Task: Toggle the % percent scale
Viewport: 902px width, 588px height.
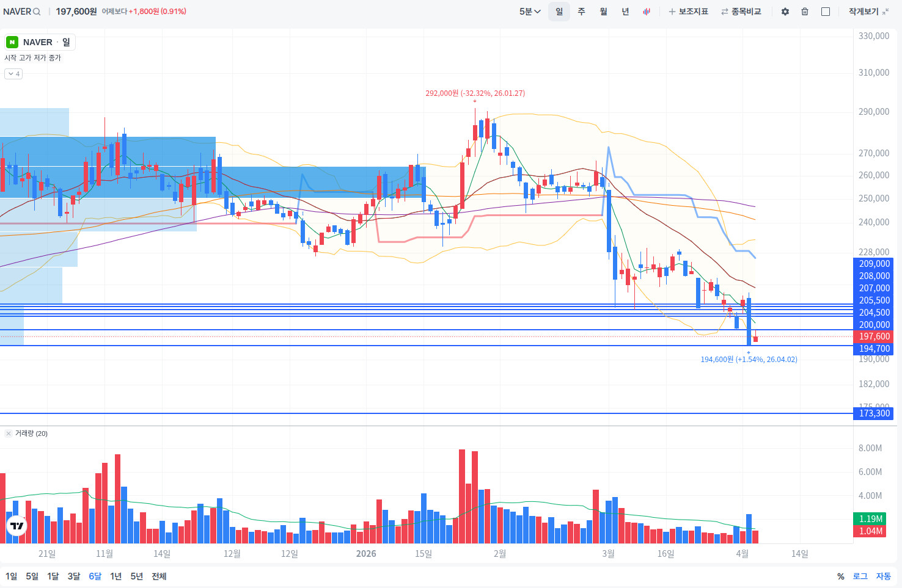Action: pyautogui.click(x=841, y=576)
